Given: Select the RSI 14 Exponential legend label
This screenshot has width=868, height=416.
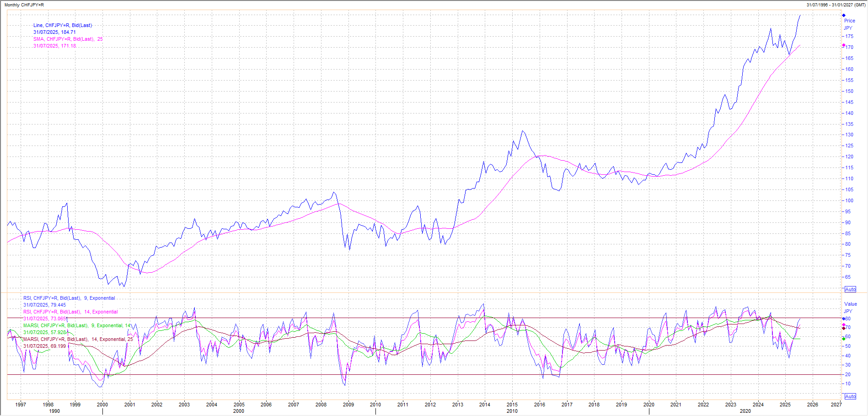Looking at the screenshot, I should click(70, 312).
